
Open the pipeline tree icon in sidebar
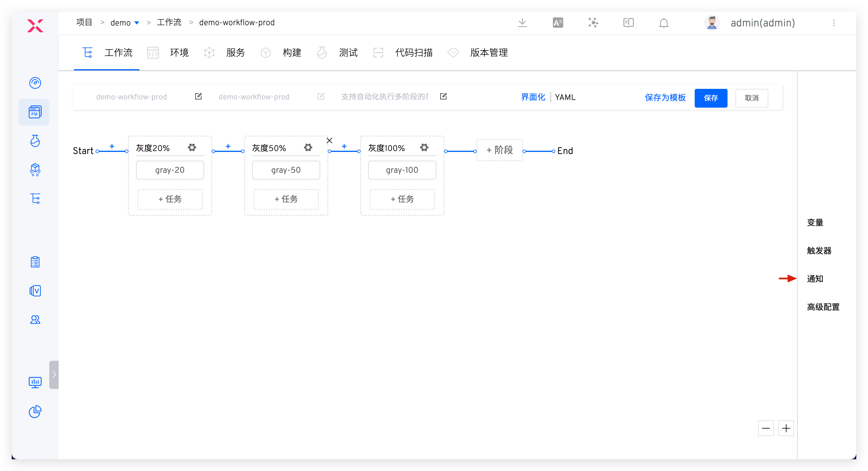tap(35, 199)
